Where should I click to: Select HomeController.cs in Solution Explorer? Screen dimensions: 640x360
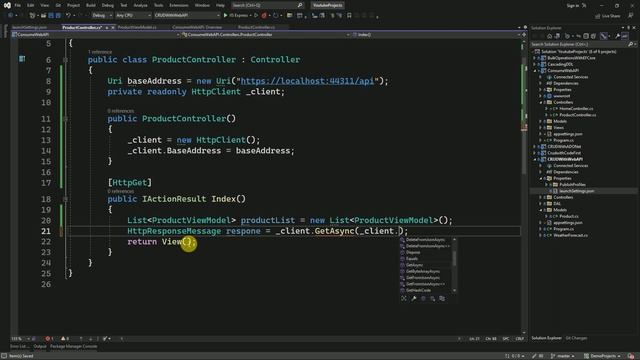576,109
